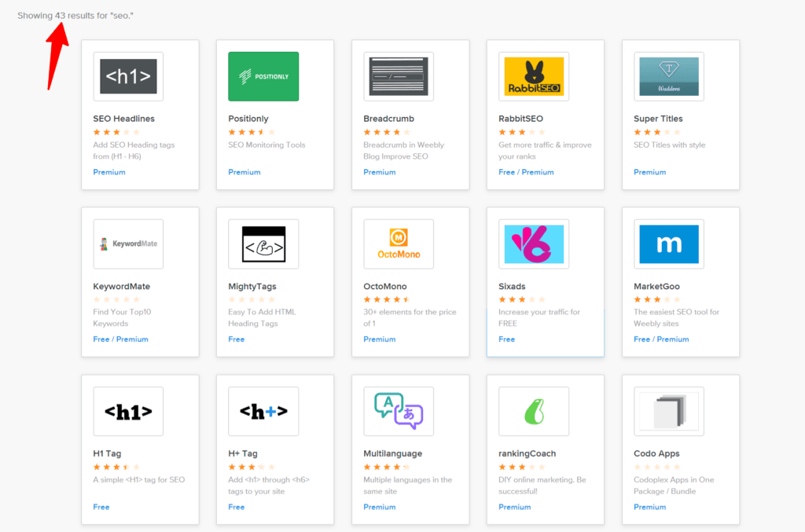Select the green Positionly logo
Image resolution: width=805 pixels, height=532 pixels.
pyautogui.click(x=263, y=75)
